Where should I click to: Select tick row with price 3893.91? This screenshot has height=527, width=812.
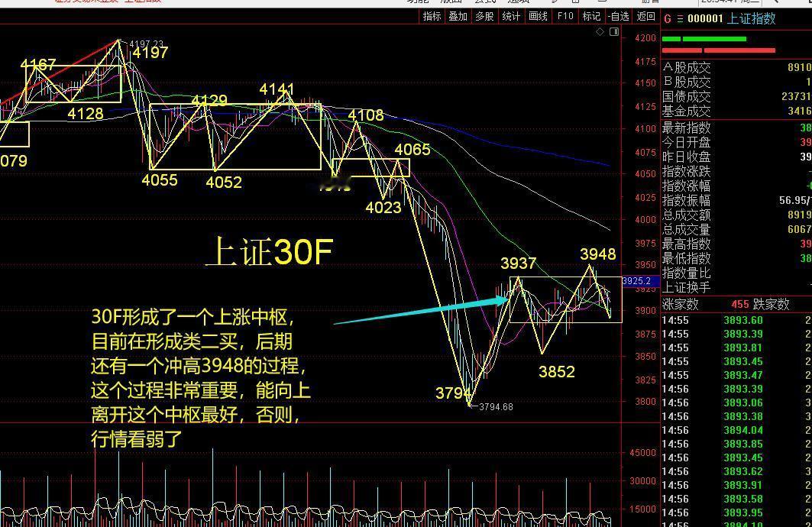(736, 486)
